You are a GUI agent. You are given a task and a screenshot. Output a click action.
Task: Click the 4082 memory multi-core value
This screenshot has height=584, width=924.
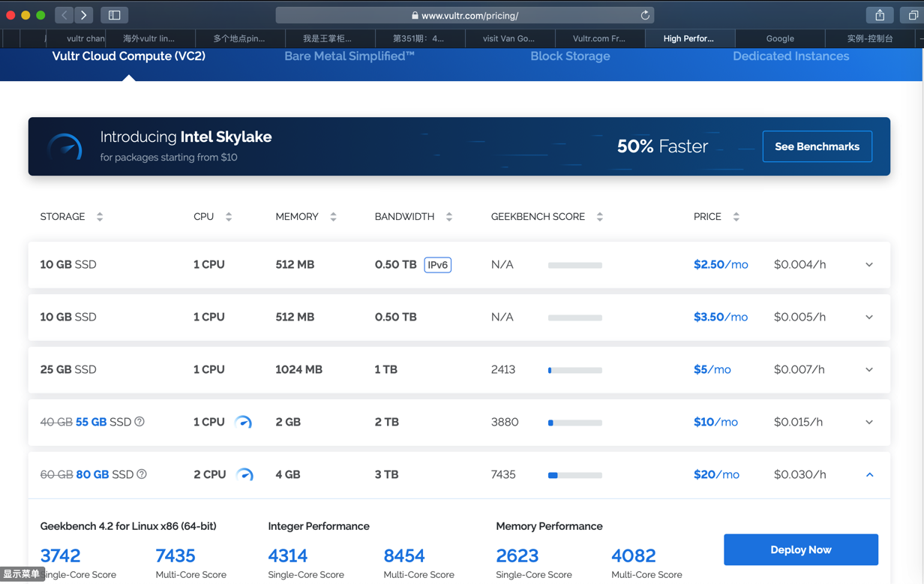coord(634,555)
